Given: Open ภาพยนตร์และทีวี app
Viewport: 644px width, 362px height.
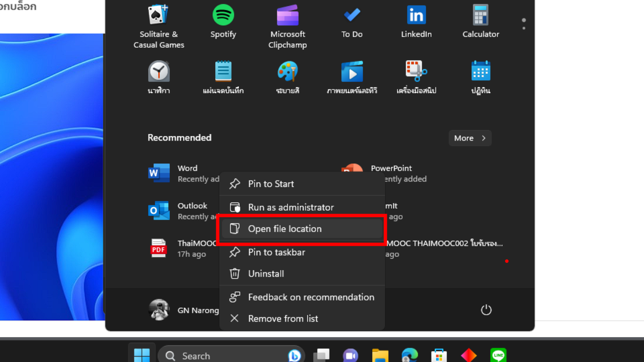Looking at the screenshot, I should click(352, 78).
